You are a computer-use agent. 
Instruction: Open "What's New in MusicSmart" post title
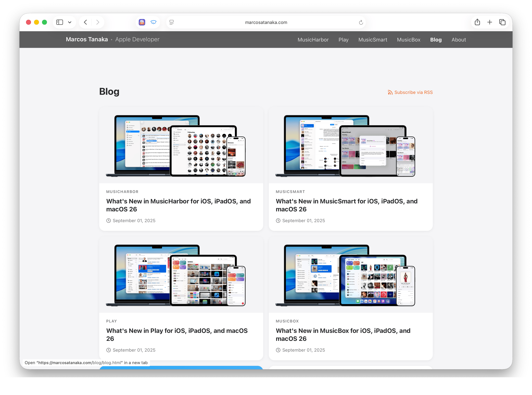[x=347, y=205]
